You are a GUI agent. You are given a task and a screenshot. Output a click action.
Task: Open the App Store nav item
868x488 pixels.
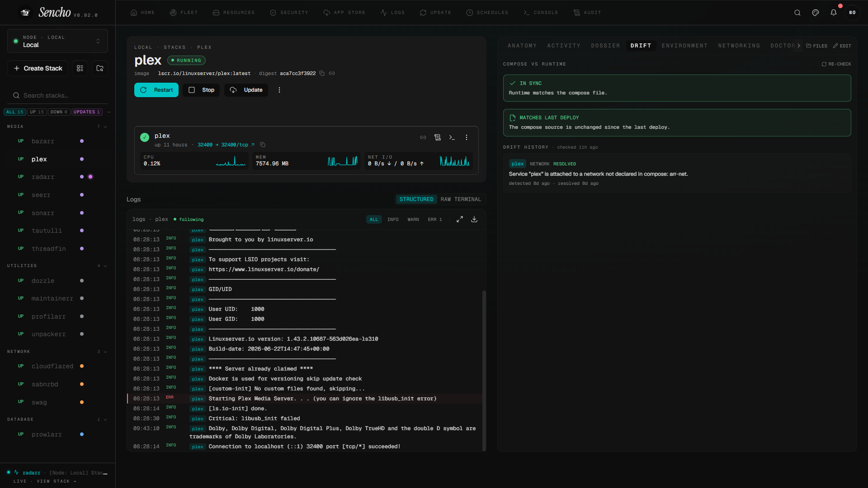(344, 13)
